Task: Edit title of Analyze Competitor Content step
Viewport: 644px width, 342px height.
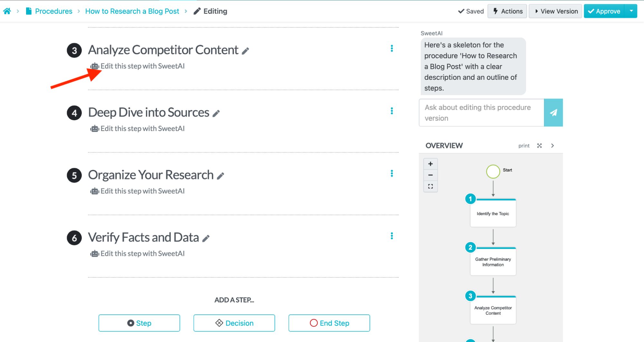Action: [245, 51]
